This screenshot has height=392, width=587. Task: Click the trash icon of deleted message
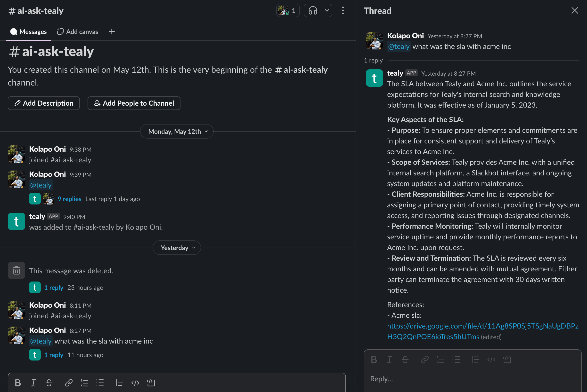(16, 270)
